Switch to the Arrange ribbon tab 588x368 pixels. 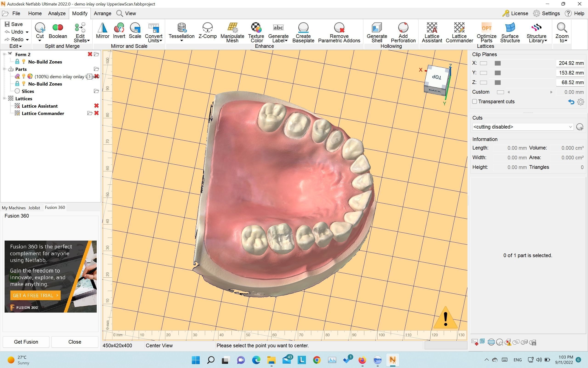[x=102, y=13]
